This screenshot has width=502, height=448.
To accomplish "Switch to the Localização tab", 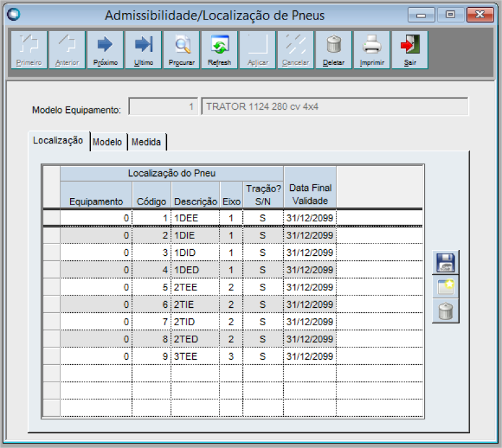I will point(58,140).
